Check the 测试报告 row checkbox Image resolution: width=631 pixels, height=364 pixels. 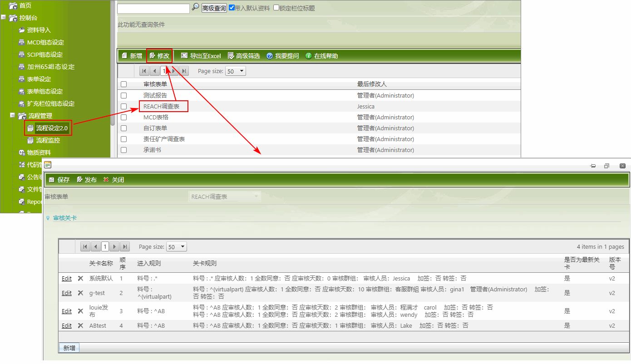click(x=123, y=95)
